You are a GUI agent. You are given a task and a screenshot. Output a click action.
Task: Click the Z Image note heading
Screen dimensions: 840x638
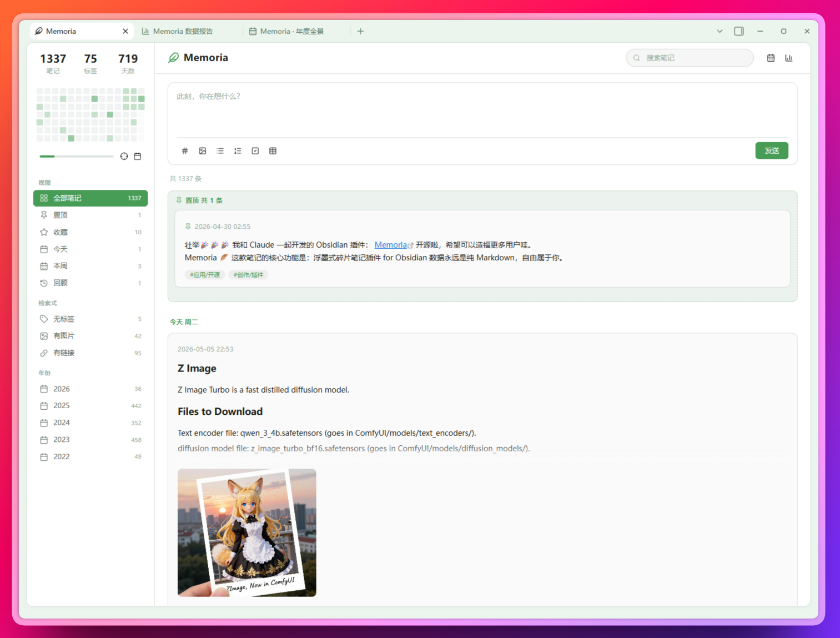[x=197, y=369]
